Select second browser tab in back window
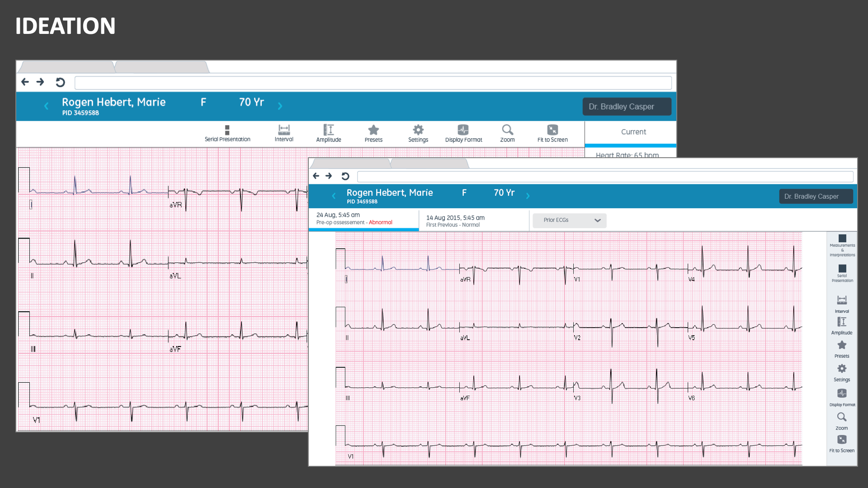The width and height of the screenshot is (868, 488). point(162,67)
